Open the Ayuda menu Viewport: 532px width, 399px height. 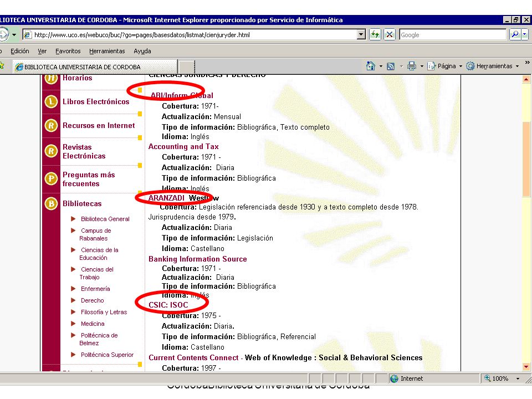pos(142,51)
